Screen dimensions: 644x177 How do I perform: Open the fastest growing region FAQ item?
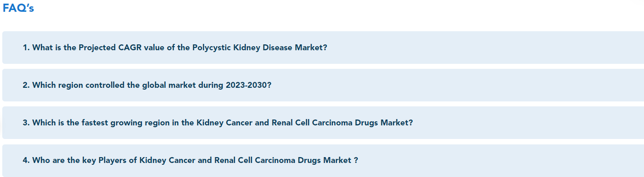click(x=323, y=123)
